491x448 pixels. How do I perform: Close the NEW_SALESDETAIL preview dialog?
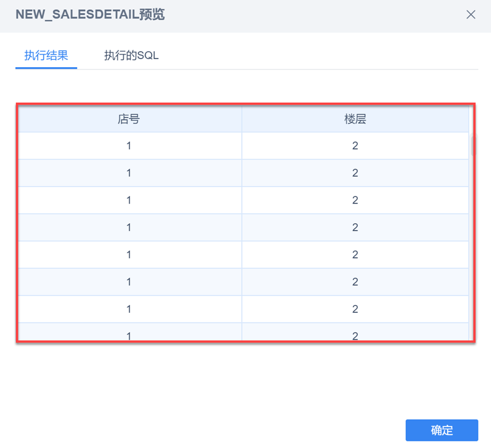[x=471, y=15]
